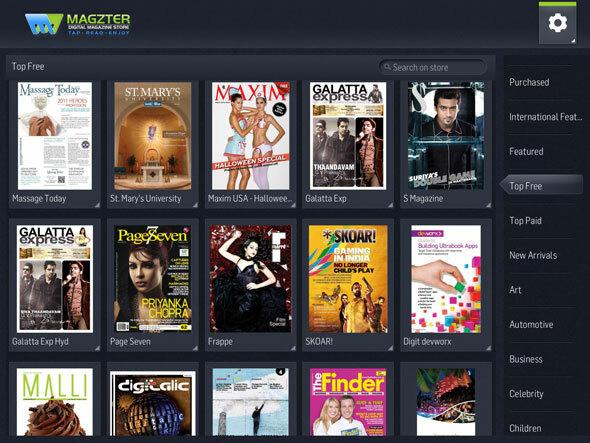Expand corner arrow on Galatta Exp Hyd card
590x443 pixels.
[x=97, y=348]
